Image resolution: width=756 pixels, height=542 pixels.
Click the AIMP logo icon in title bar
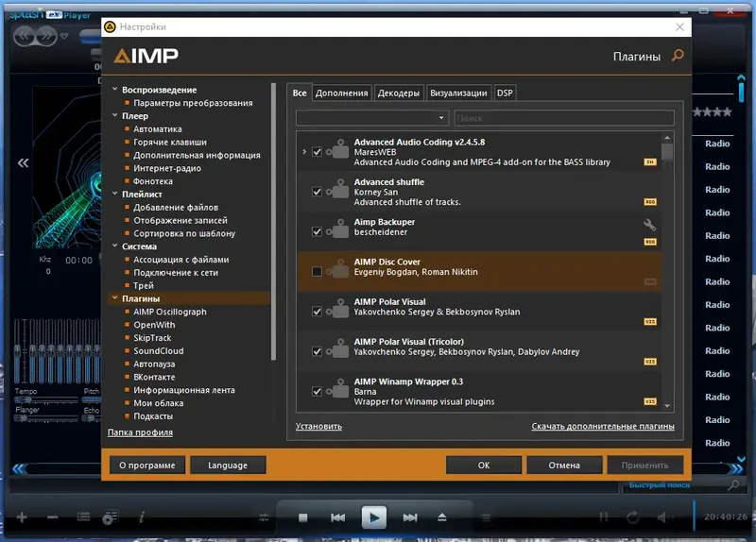click(x=110, y=27)
